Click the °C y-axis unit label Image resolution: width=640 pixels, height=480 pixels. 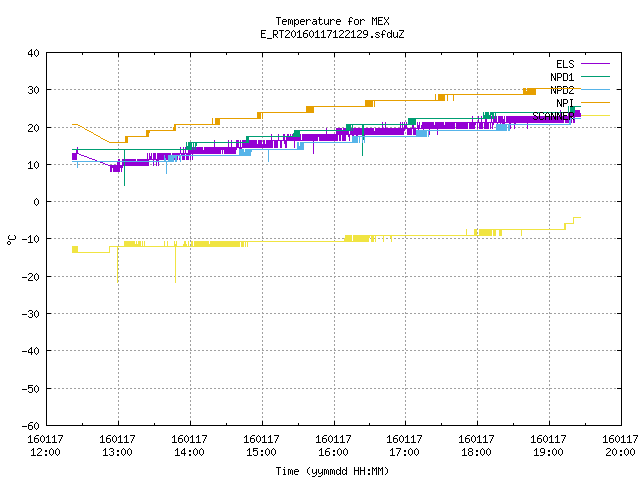click(11, 240)
